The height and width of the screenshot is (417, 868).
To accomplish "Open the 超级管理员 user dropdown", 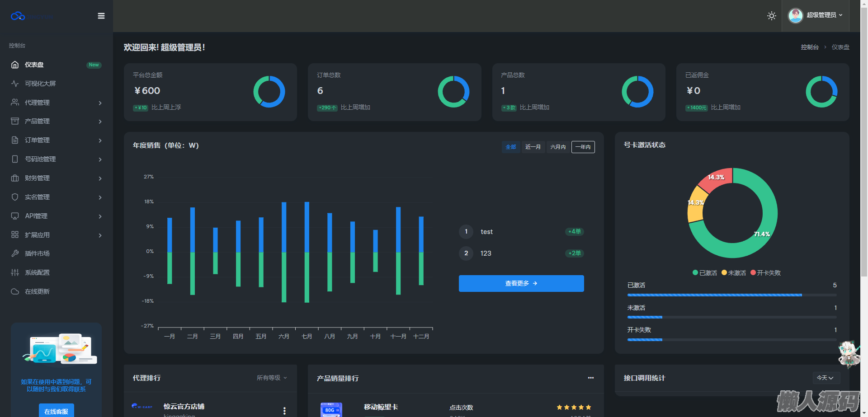I will tap(816, 15).
